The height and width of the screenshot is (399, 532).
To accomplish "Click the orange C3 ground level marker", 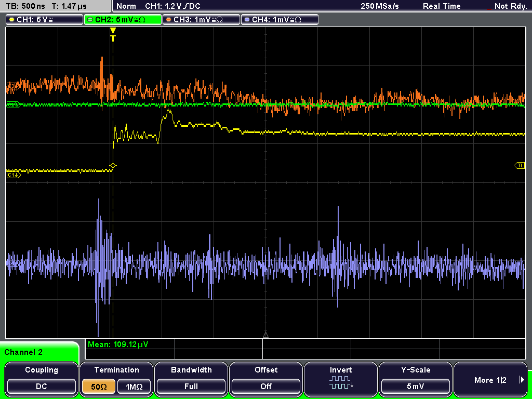I will click(x=12, y=86).
